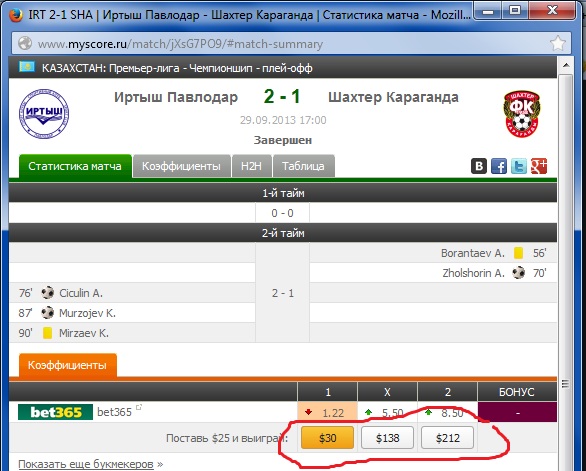Click the VK share icon
The height and width of the screenshot is (471, 586).
pyautogui.click(x=479, y=166)
